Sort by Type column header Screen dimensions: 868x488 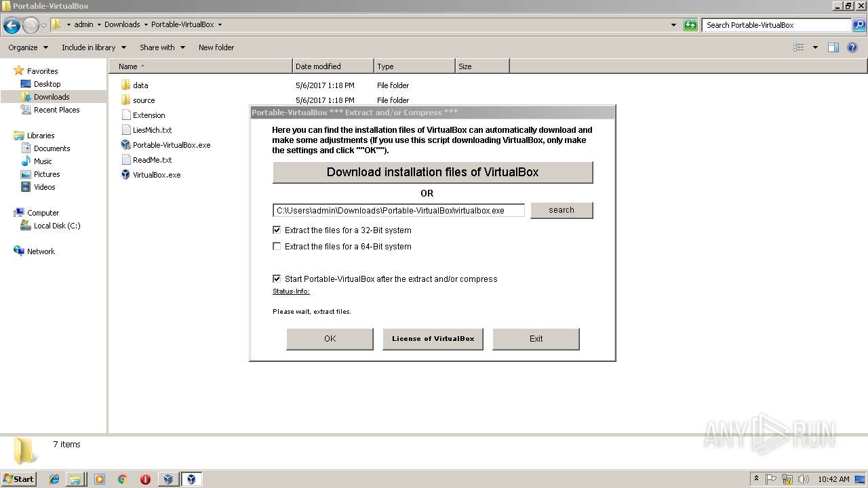(414, 66)
